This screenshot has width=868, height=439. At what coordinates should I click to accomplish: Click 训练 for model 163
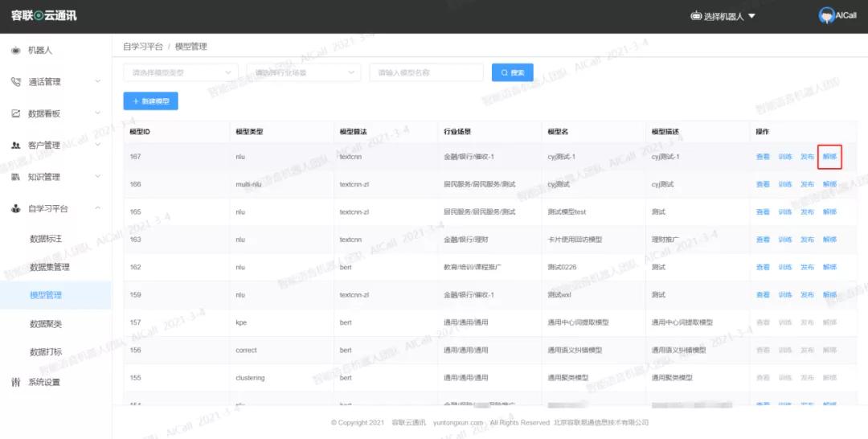pyautogui.click(x=785, y=240)
